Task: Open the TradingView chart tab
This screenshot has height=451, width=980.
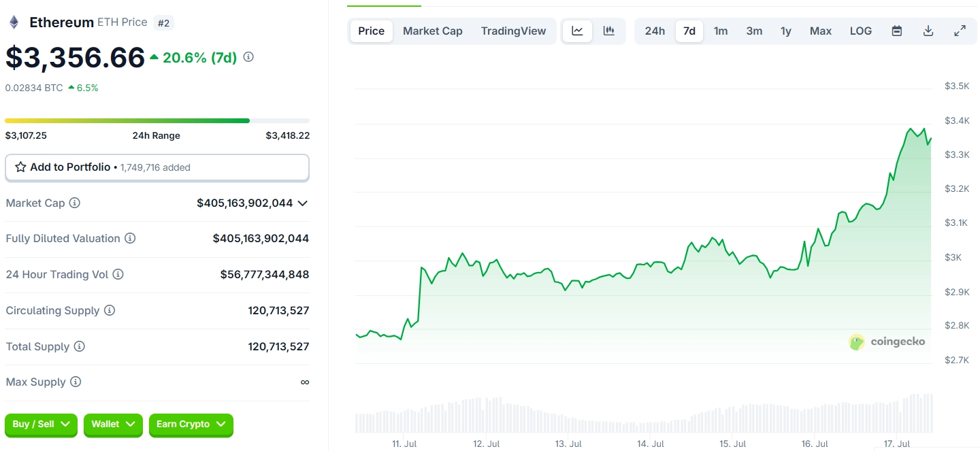Action: pos(513,31)
